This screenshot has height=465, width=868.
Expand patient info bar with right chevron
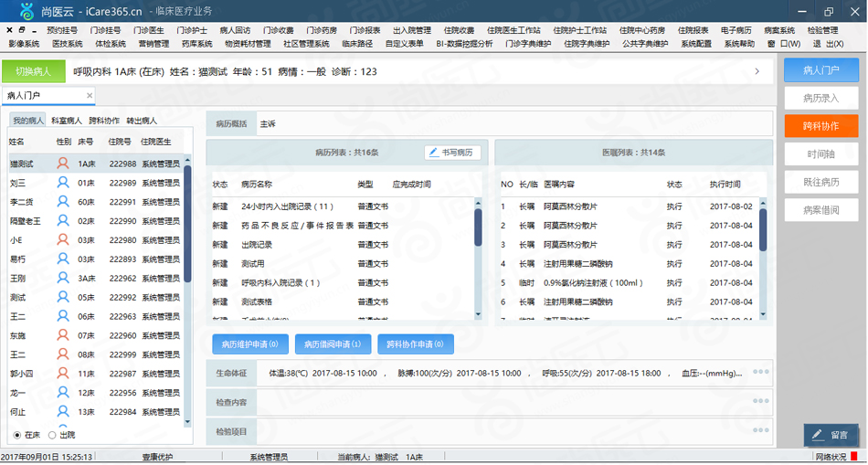[x=757, y=71]
